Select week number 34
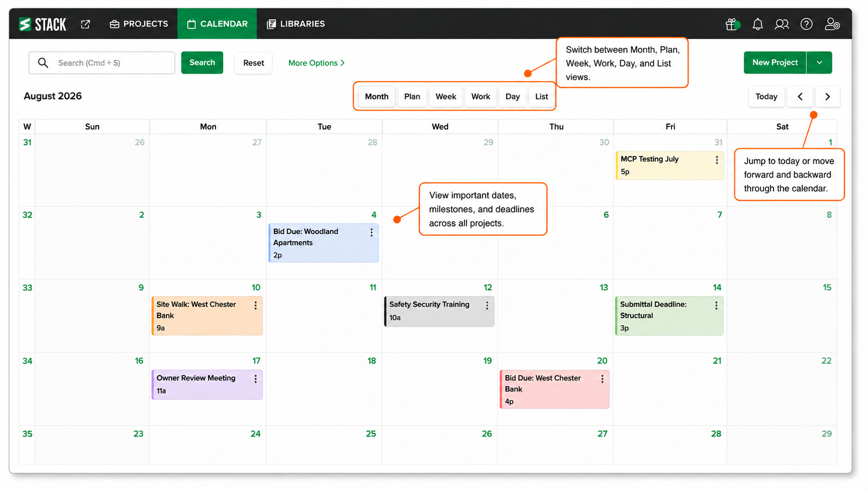The width and height of the screenshot is (868, 489). 28,361
